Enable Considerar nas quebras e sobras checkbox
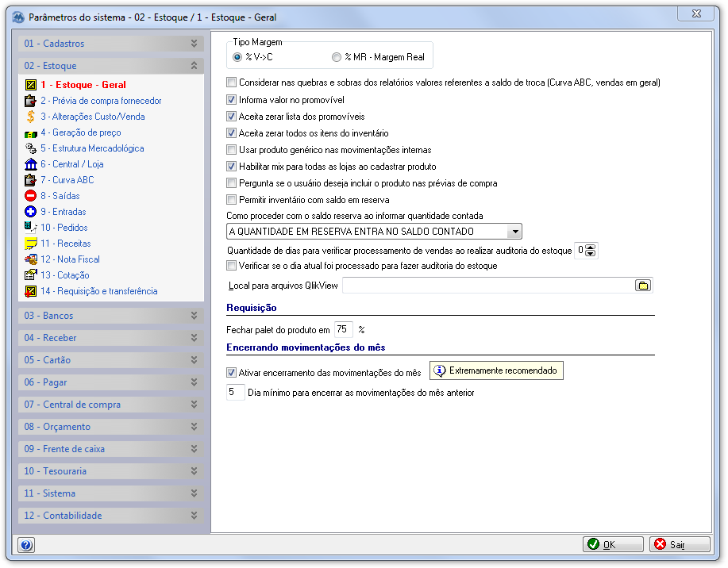This screenshot has height=568, width=728. (231, 83)
